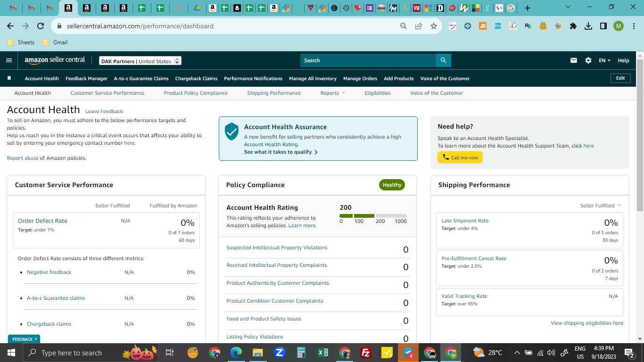
Task: Reload the page with the refresh icon
Action: coord(41,26)
